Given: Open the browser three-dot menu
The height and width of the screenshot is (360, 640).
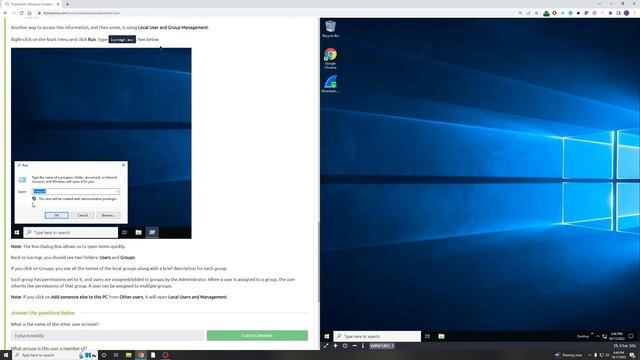Looking at the screenshot, I should 635,13.
